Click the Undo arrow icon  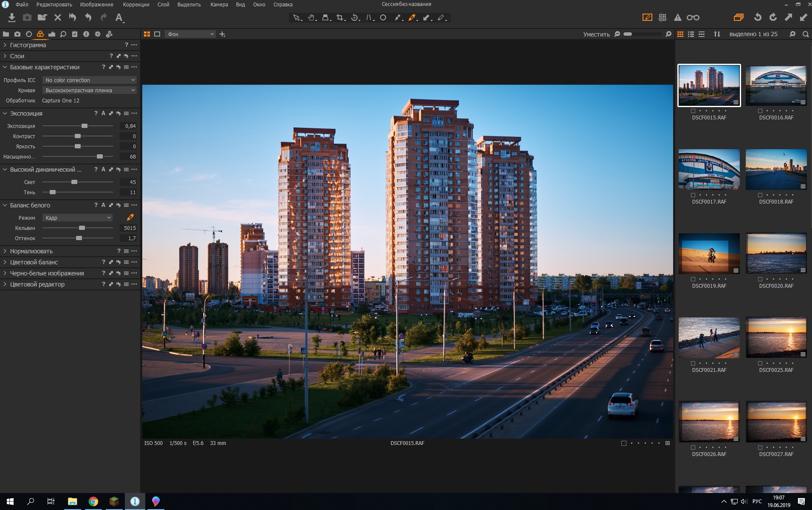tap(88, 17)
